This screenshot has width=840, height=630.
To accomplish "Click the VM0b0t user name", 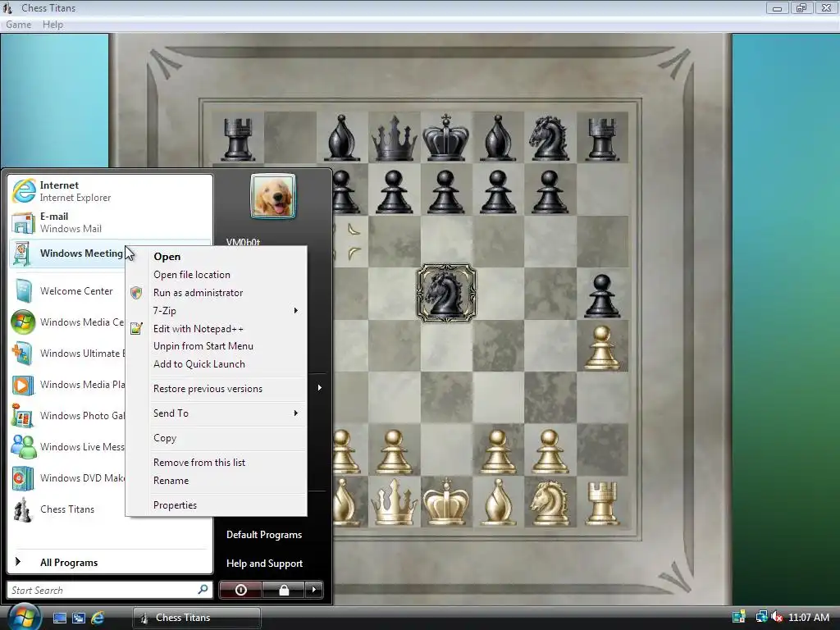I will tap(243, 242).
